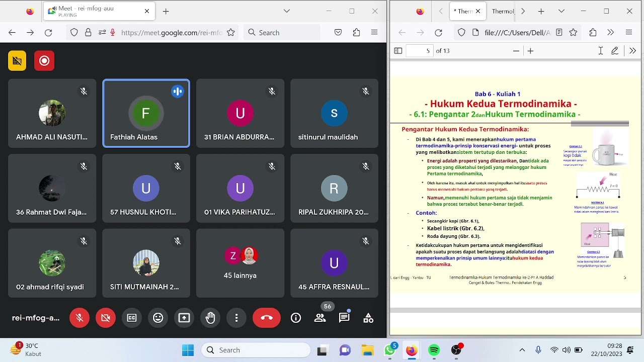The height and width of the screenshot is (362, 644).
Task: Open WhatsApp from the taskbar
Action: pyautogui.click(x=390, y=350)
